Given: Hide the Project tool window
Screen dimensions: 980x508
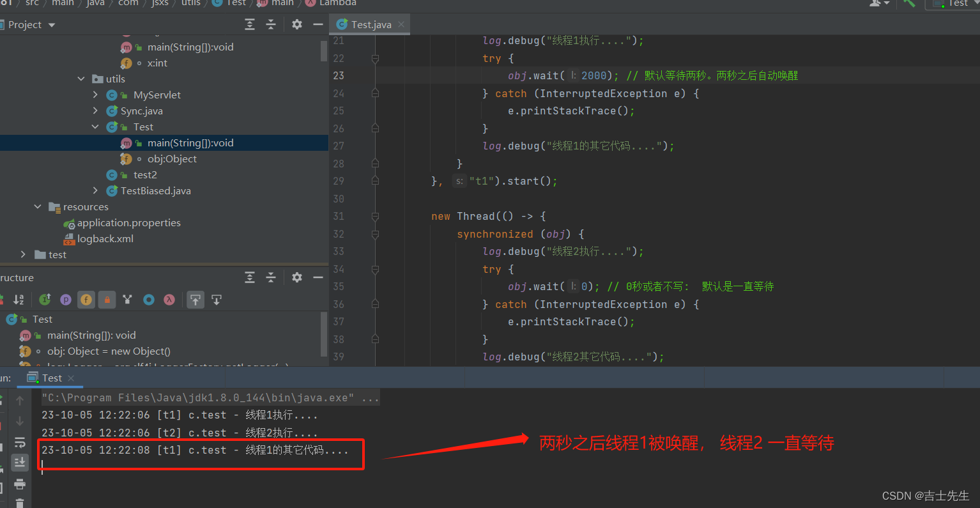Looking at the screenshot, I should [318, 24].
